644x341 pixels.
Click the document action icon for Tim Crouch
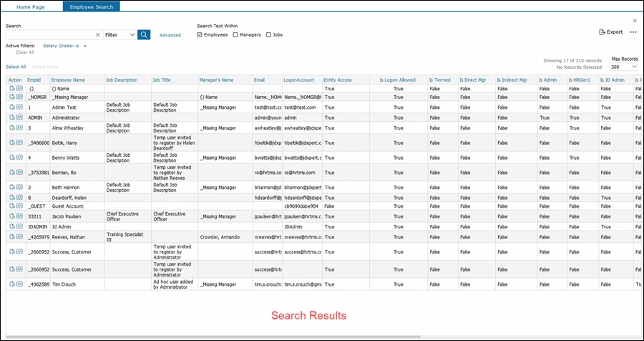tap(12, 284)
